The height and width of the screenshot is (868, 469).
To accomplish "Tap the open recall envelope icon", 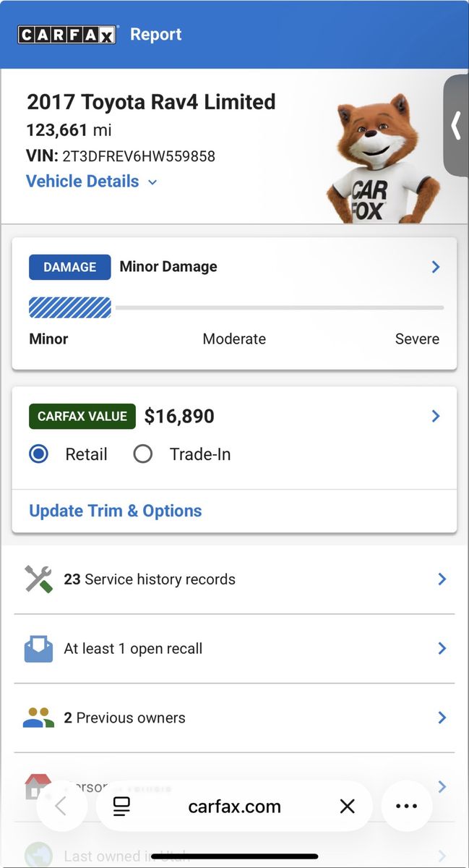I will pyautogui.click(x=38, y=649).
